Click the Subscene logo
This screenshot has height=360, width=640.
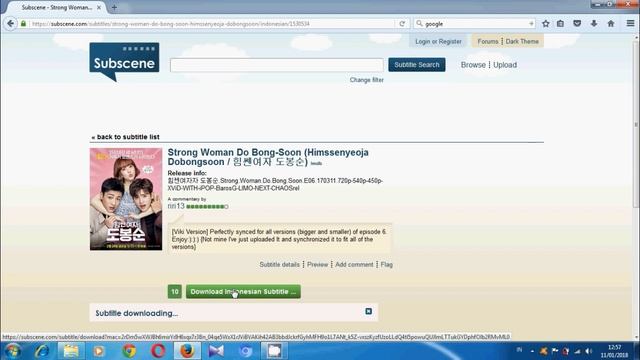[x=124, y=62]
